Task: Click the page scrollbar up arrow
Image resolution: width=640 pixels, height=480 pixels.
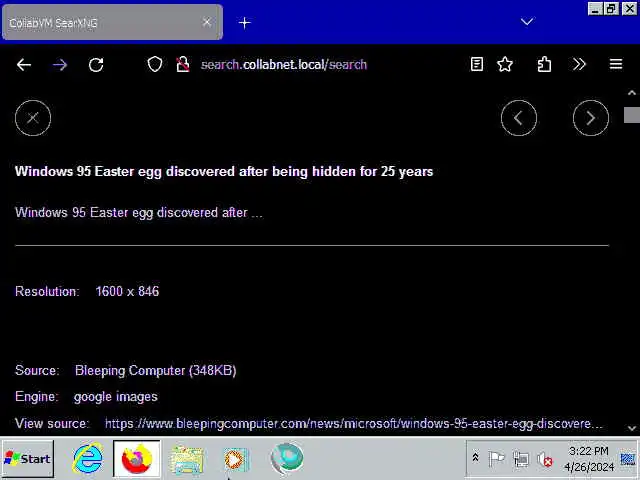Action: 631,93
